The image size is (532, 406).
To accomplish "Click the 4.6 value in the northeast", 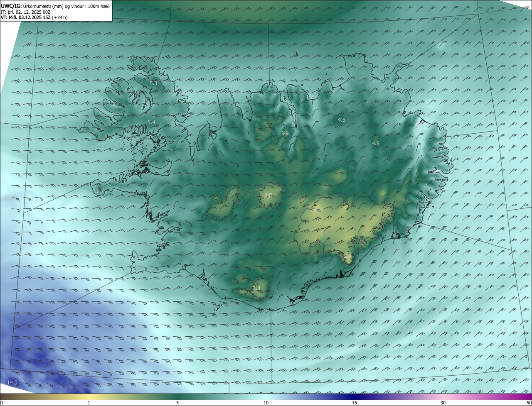I will [x=342, y=120].
